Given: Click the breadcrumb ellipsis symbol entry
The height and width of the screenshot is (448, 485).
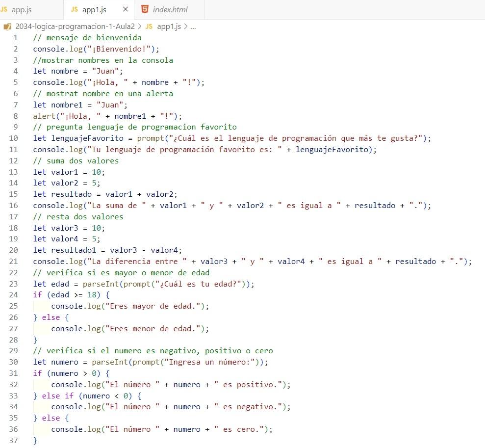Looking at the screenshot, I should click(x=193, y=26).
